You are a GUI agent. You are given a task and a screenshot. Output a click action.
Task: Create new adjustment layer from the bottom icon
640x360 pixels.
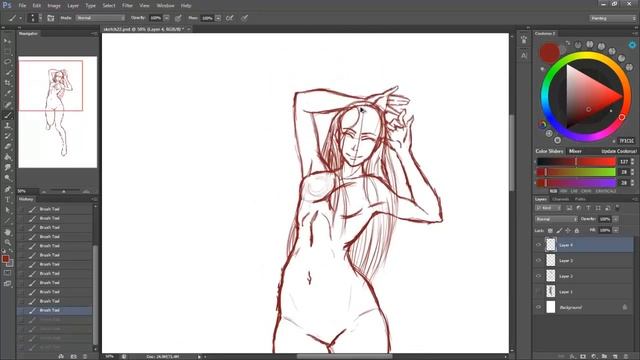tap(594, 356)
